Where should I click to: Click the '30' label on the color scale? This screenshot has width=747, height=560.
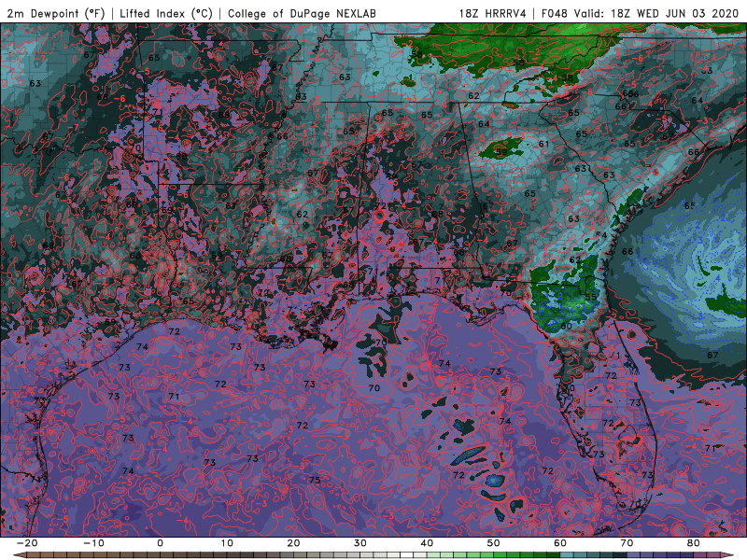[x=360, y=543]
